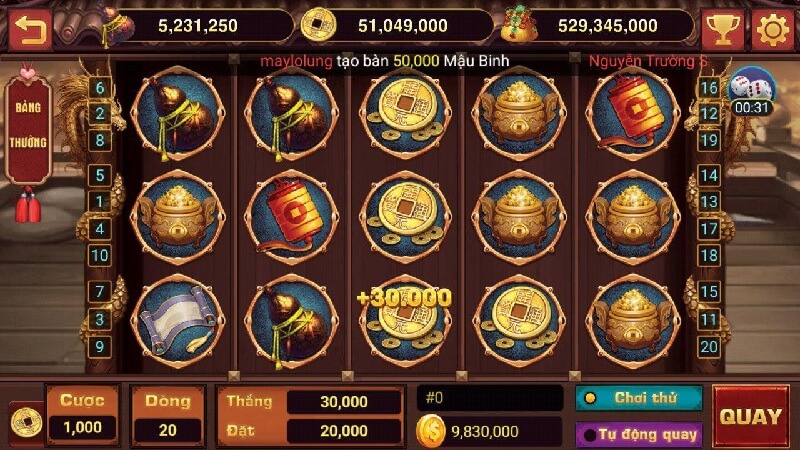This screenshot has height=450, width=800.
Task: Open settings with the gear icon
Action: pos(772,30)
